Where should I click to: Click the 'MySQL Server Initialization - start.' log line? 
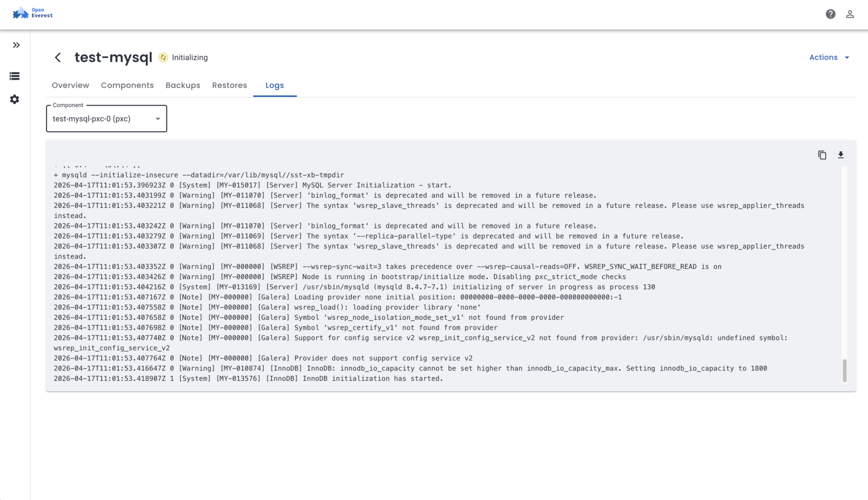[x=253, y=185]
